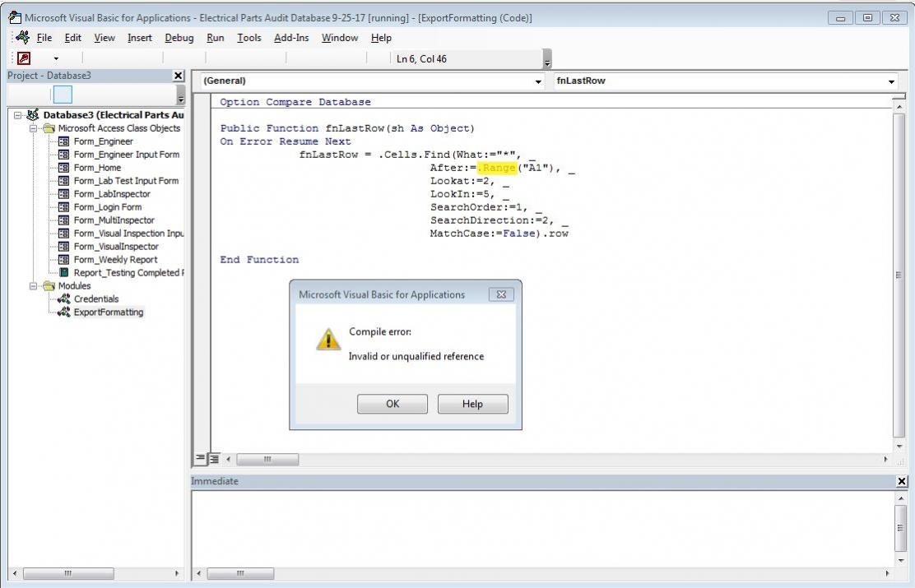Click OK in the compile error dialog
The width and height of the screenshot is (915, 588).
click(x=392, y=404)
